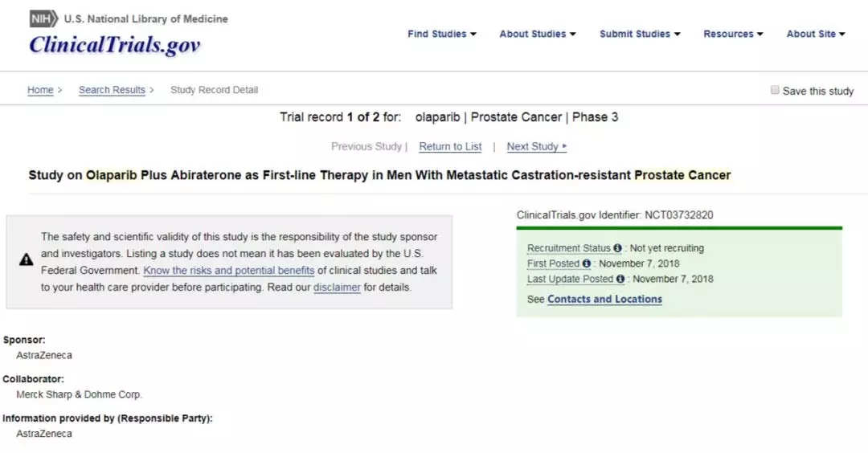Open Contacts and Locations link
Screen dimensions: 868x453
(x=604, y=300)
